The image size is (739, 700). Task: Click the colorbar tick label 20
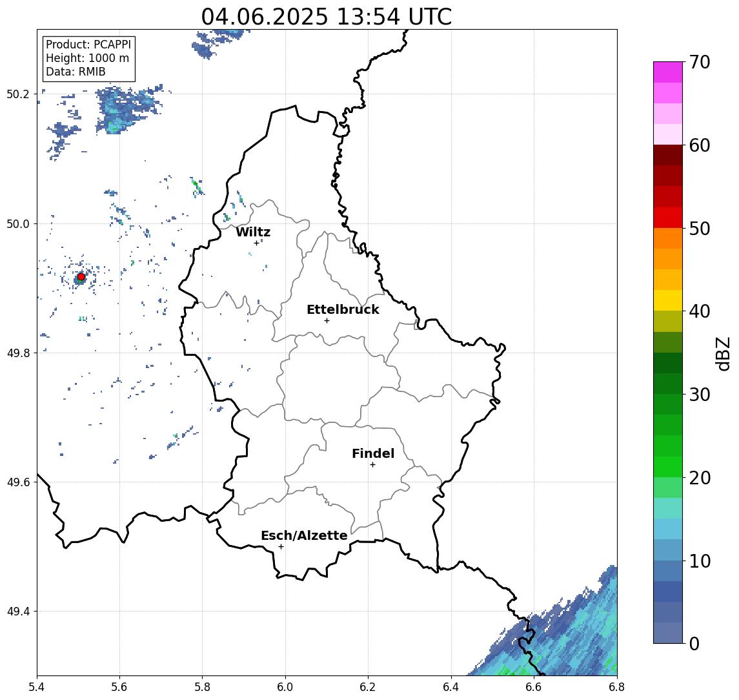[x=700, y=477]
